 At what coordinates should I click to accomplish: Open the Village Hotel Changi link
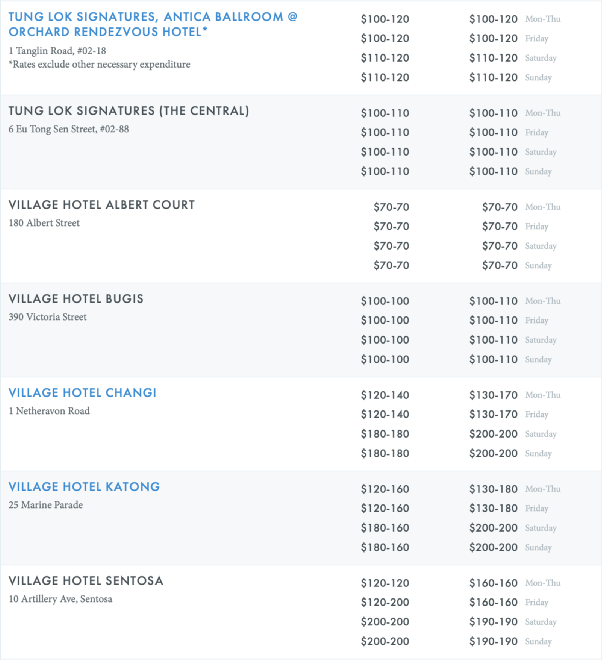coord(83,393)
